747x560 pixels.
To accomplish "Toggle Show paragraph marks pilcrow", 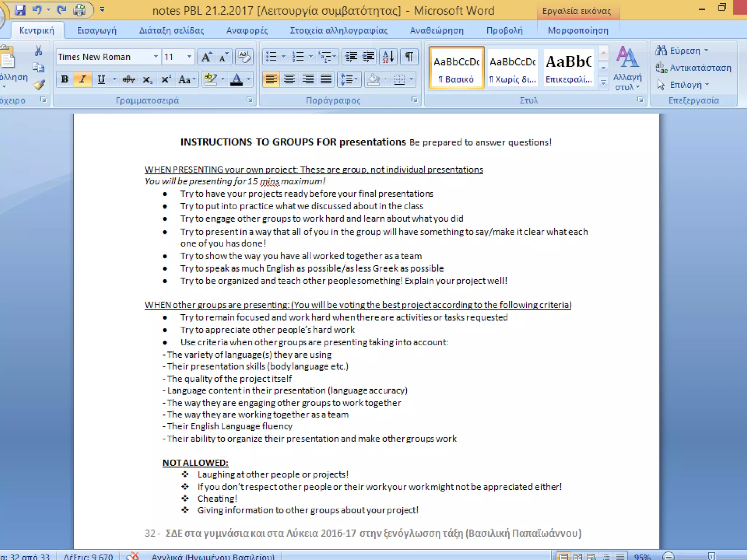I will point(409,57).
